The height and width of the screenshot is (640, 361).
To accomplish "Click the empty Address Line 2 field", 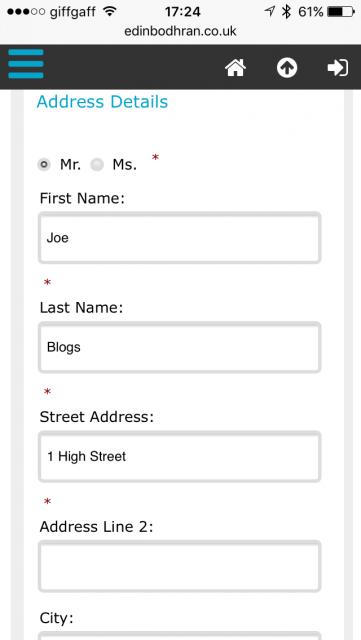I will 180,566.
